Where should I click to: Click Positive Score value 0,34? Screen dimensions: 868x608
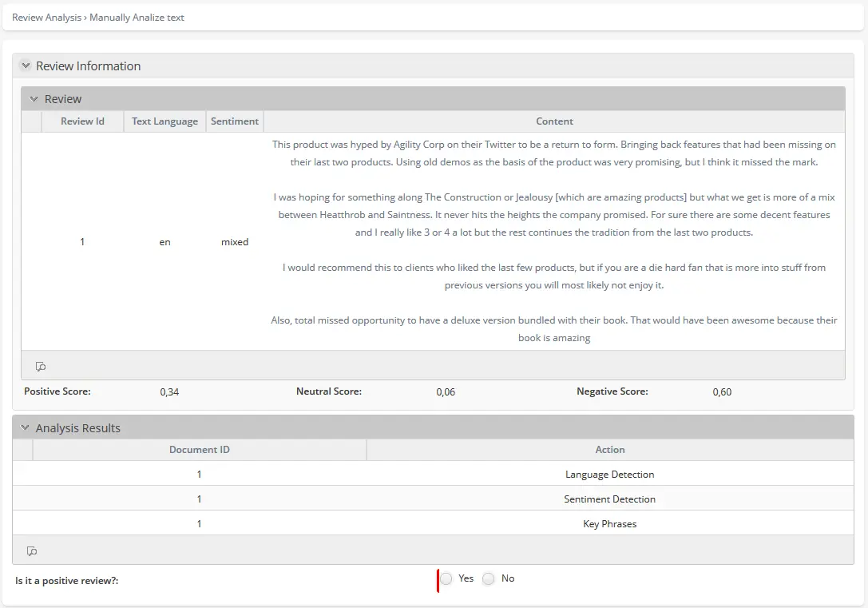click(169, 392)
